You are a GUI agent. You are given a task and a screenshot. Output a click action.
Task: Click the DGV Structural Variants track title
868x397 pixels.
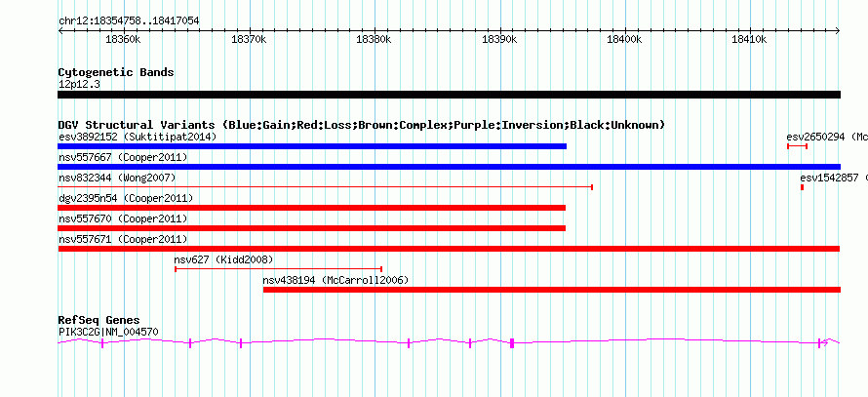click(x=361, y=125)
